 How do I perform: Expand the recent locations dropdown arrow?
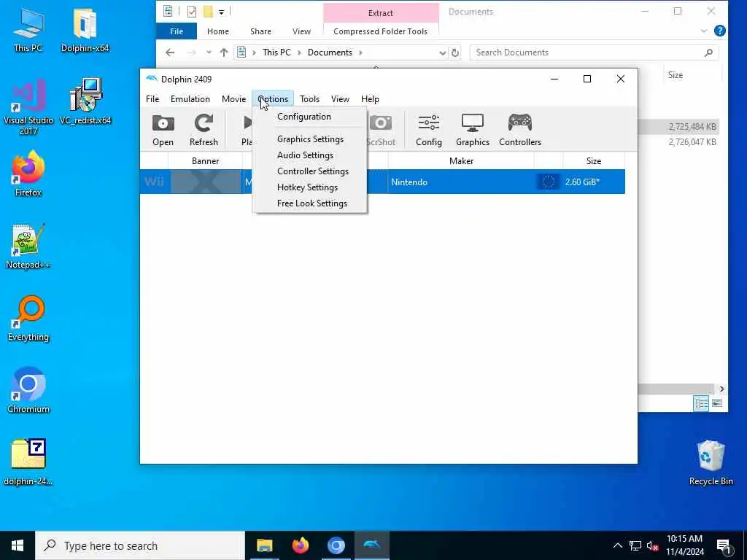209,52
